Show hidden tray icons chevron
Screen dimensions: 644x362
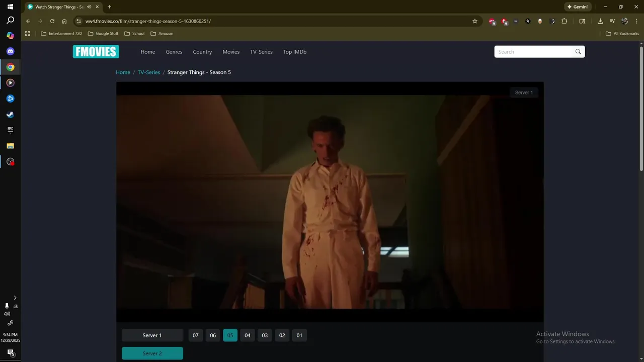[15, 298]
